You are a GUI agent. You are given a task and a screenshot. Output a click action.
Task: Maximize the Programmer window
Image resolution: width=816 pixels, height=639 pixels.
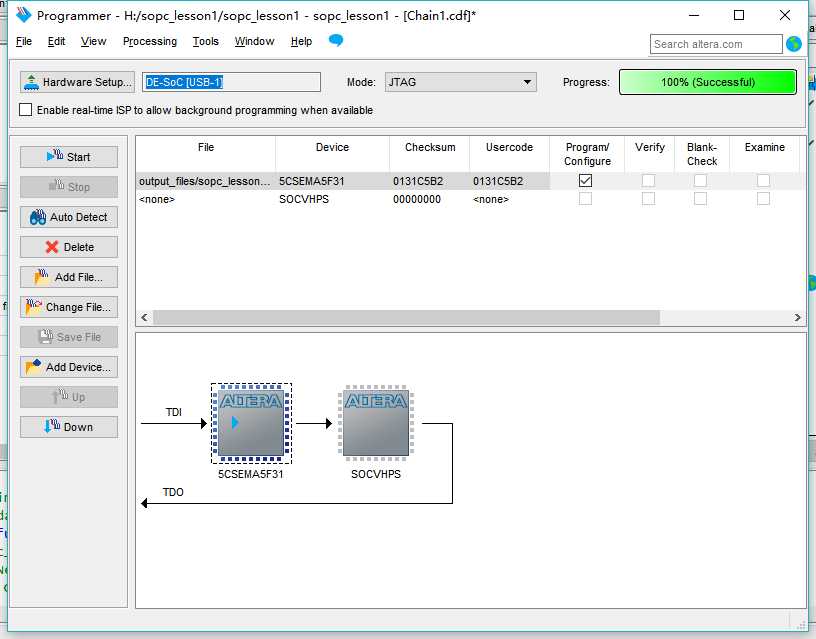(x=738, y=15)
